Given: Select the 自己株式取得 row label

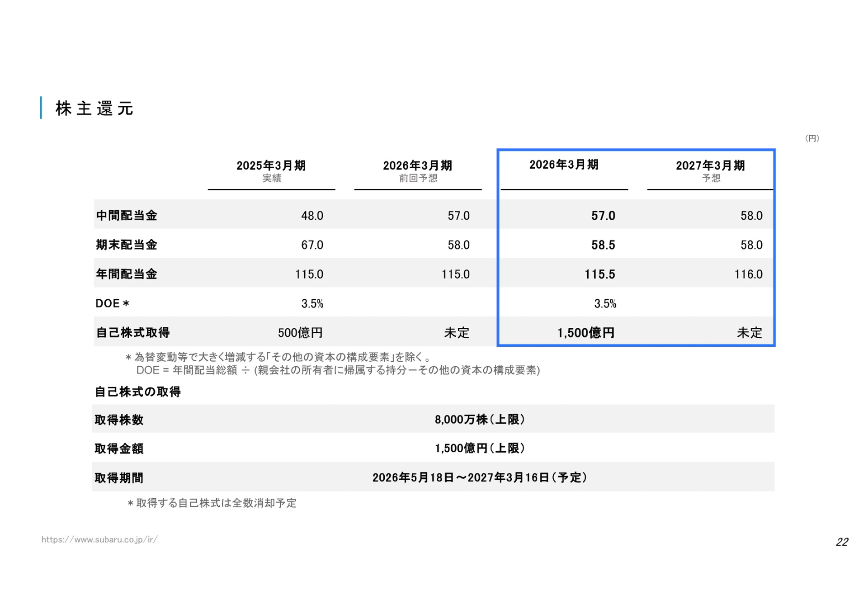Looking at the screenshot, I should pyautogui.click(x=133, y=333).
